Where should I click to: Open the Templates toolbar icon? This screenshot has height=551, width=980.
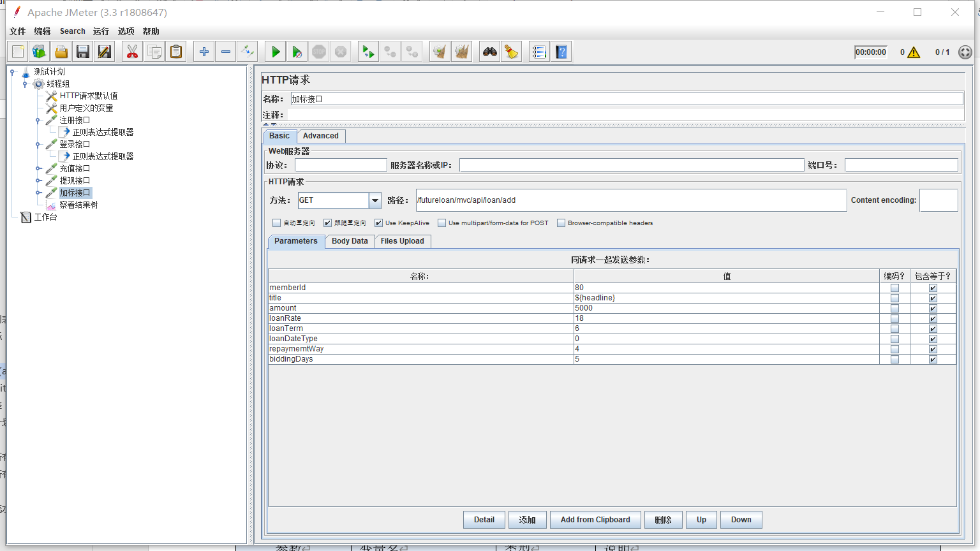(40, 52)
